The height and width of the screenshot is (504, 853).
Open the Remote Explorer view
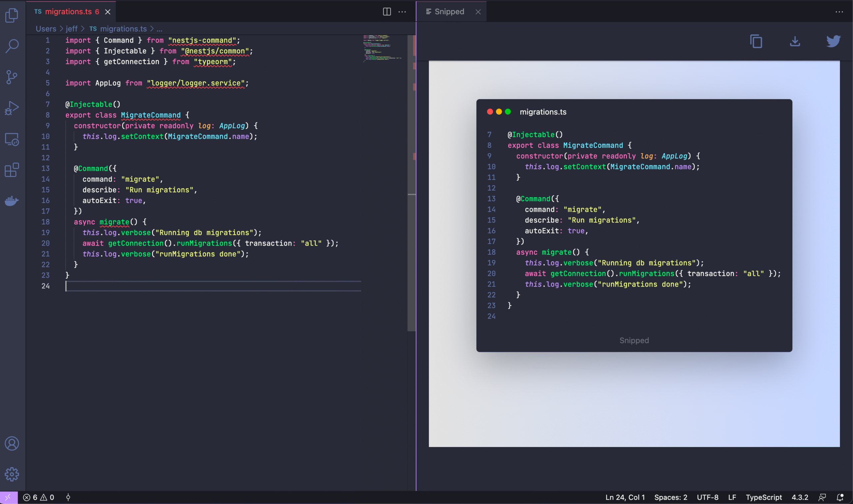click(x=12, y=139)
